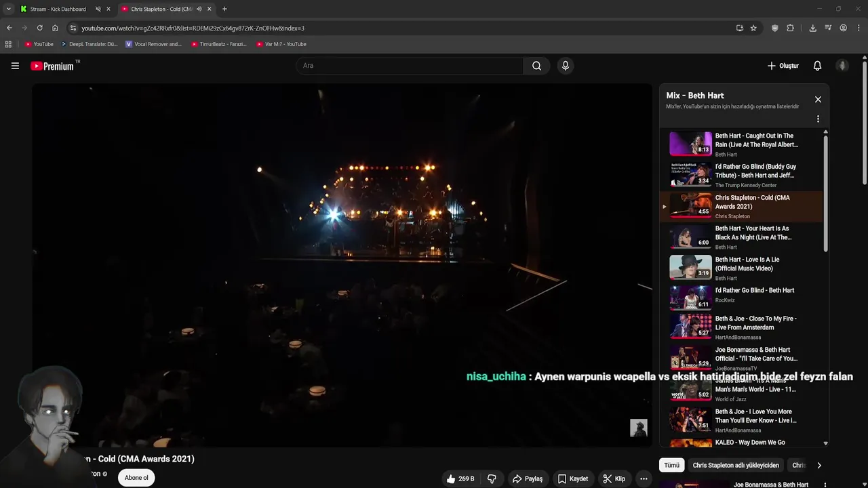Screen dimensions: 868x488
Task: Open the YouTube hamburger guide menu
Action: click(15, 66)
